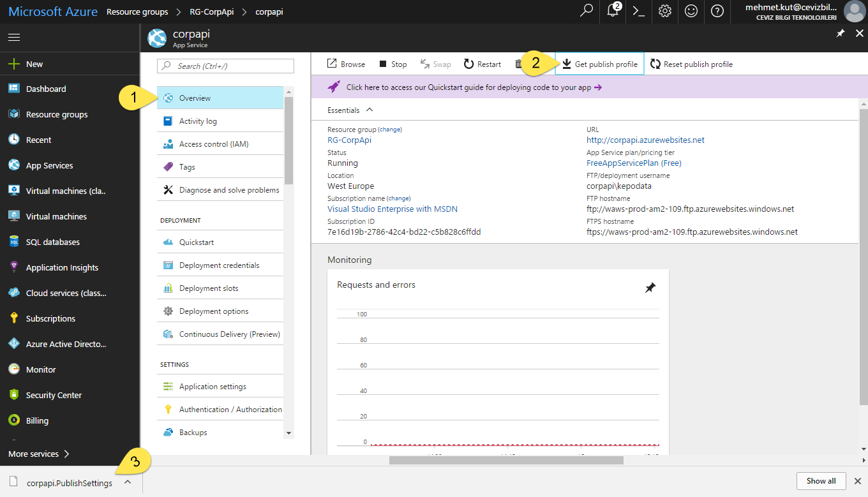Open Quickstart under Deployment
Image resolution: width=868 pixels, height=497 pixels.
click(x=220, y=242)
